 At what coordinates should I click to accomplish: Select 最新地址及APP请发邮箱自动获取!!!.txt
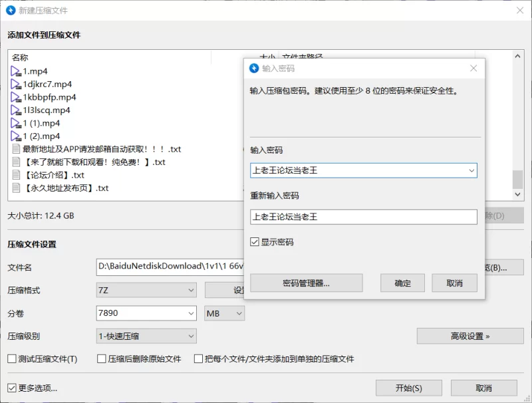pyautogui.click(x=102, y=149)
